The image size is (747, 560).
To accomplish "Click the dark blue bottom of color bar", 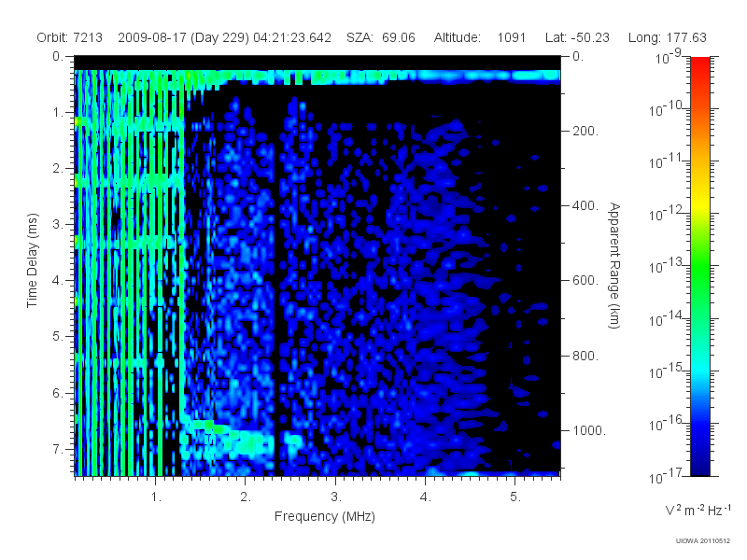I will (x=699, y=464).
